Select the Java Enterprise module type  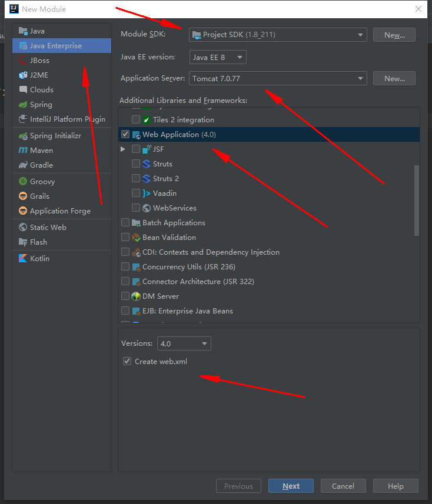[x=62, y=46]
